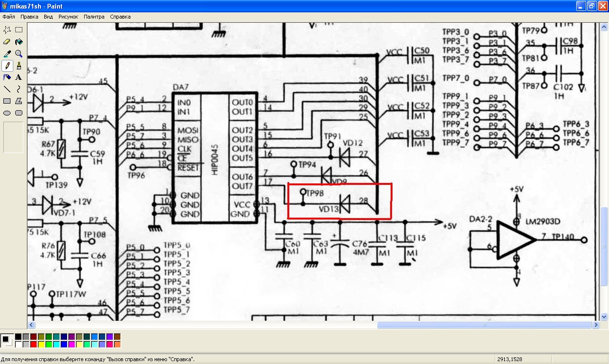Image resolution: width=609 pixels, height=364 pixels.
Task: Open the Вид menu
Action: 48,17
